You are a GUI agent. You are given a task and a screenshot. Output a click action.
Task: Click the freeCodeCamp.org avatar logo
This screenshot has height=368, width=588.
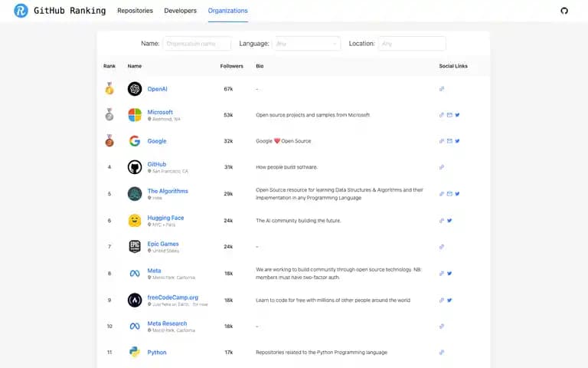pos(135,300)
